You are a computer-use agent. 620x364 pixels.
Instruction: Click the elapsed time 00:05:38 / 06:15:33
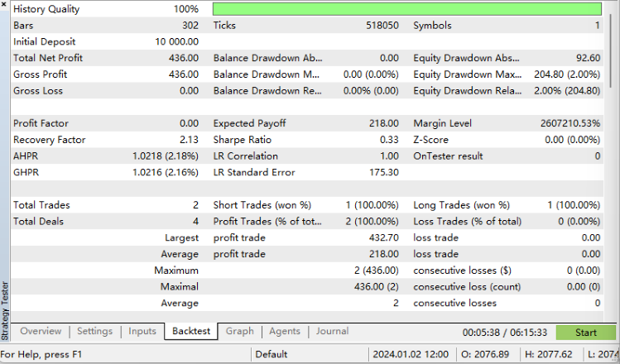pos(505,333)
